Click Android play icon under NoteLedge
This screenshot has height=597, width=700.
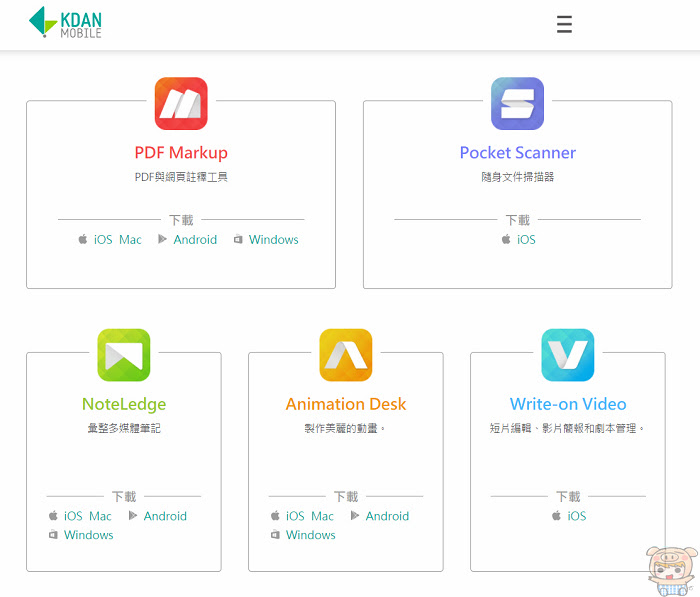[133, 516]
